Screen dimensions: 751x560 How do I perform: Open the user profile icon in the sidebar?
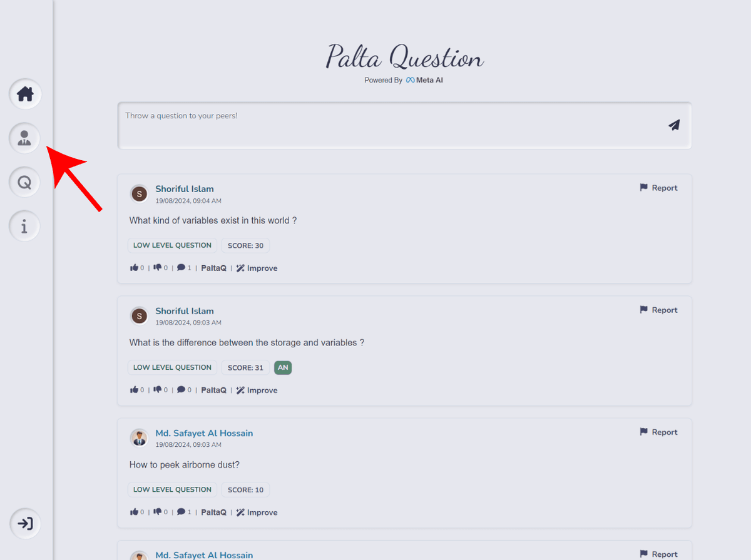(x=24, y=138)
